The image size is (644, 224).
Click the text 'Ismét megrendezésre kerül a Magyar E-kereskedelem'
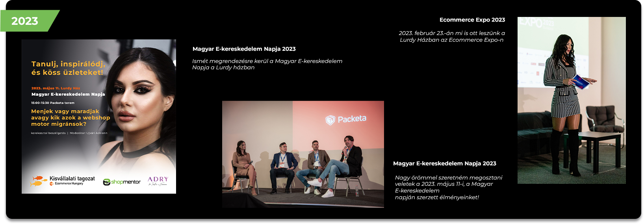(x=267, y=61)
